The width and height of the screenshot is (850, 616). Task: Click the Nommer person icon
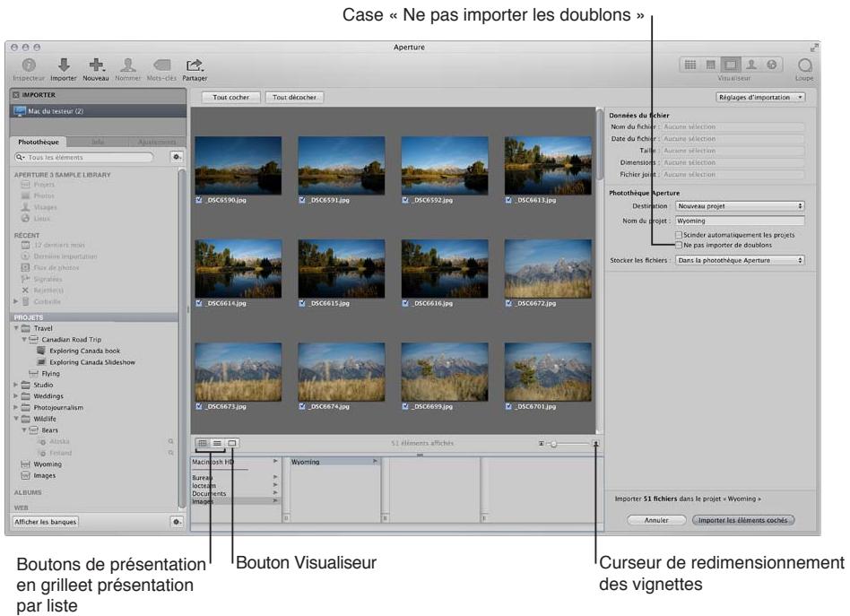click(128, 65)
